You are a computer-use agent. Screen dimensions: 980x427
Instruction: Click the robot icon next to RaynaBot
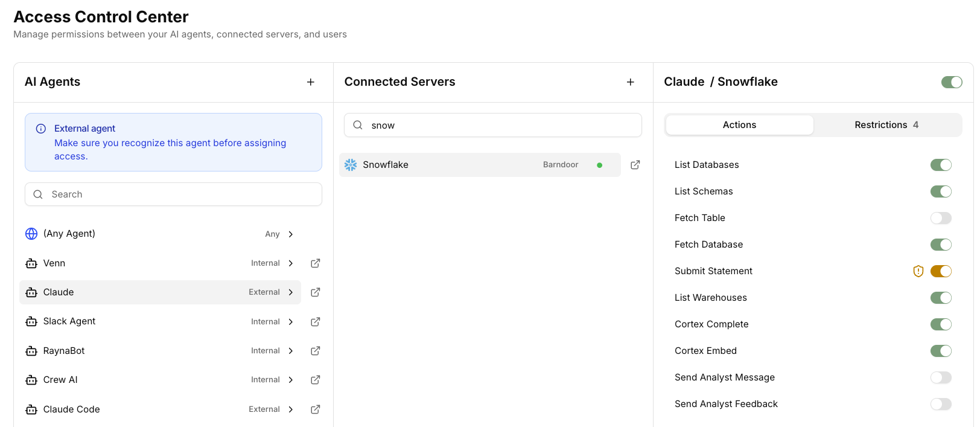(x=31, y=351)
